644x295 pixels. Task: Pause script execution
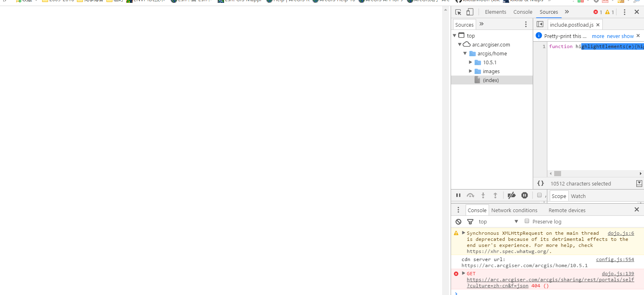[458, 196]
